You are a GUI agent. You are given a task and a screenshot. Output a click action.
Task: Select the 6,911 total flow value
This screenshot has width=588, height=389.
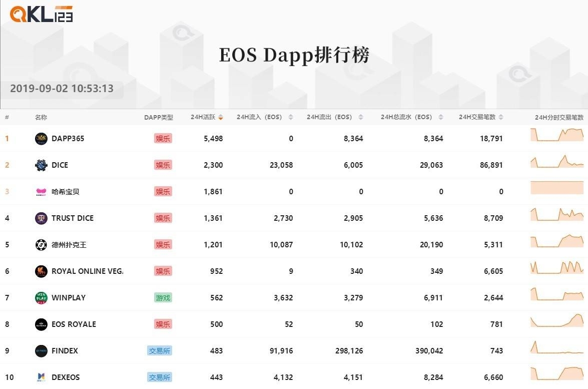433,298
